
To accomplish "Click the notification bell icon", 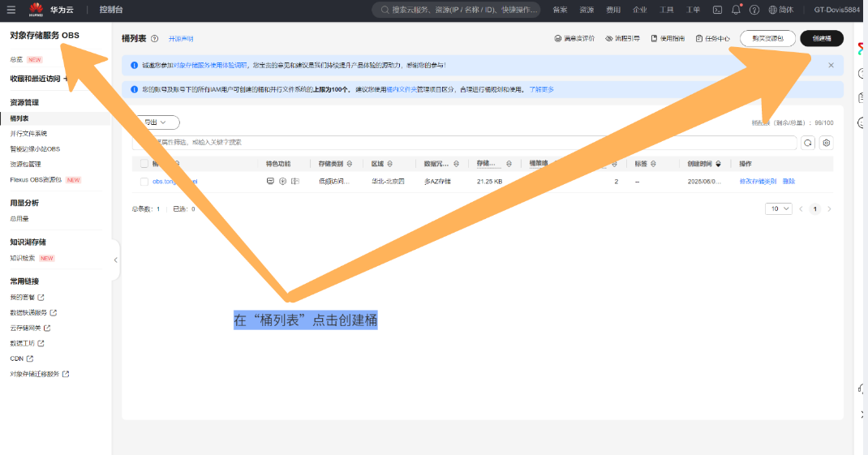I will coord(737,10).
